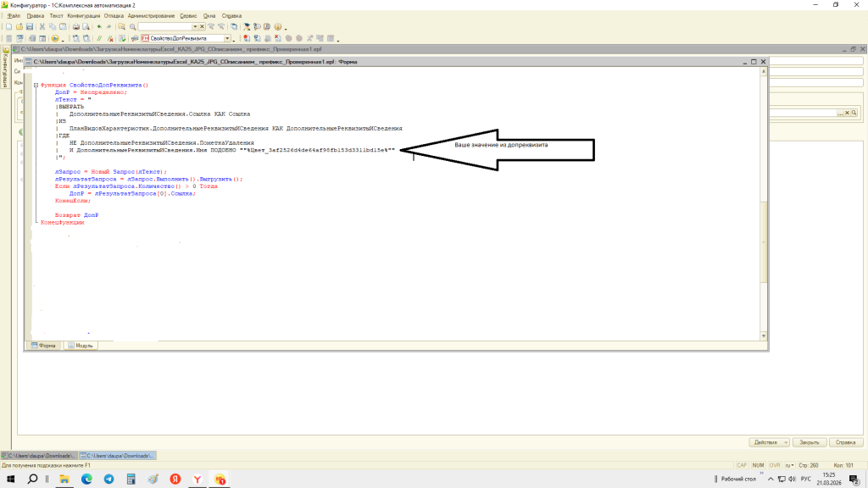Redo with the grey forward arrow
868x488 pixels.
click(108, 26)
